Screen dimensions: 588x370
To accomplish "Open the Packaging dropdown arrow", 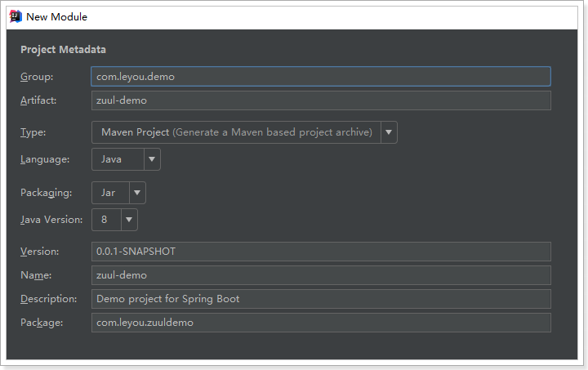I will pos(137,193).
